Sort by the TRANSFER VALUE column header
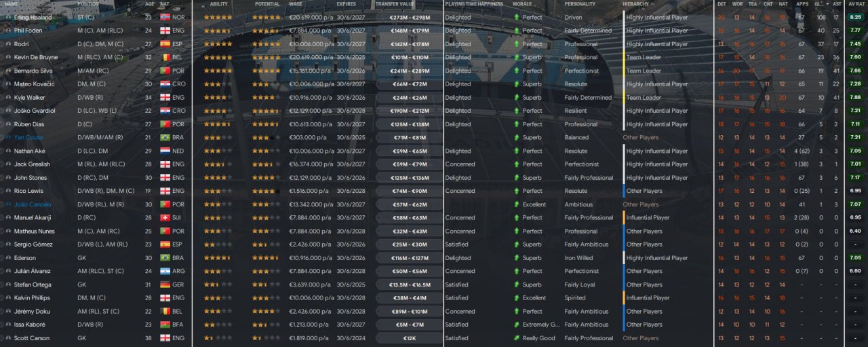This screenshot has width=868, height=347. (x=395, y=4)
